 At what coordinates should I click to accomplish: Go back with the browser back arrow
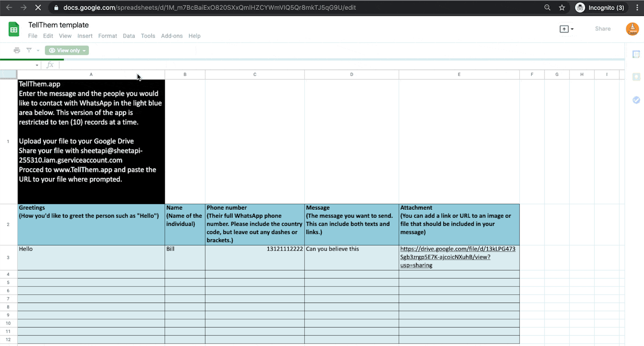click(x=9, y=8)
